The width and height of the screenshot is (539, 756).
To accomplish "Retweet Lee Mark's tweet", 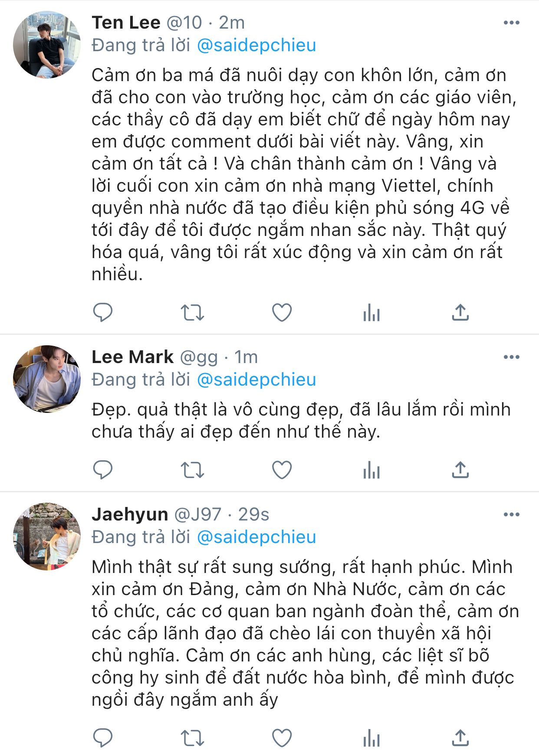I will point(192,470).
